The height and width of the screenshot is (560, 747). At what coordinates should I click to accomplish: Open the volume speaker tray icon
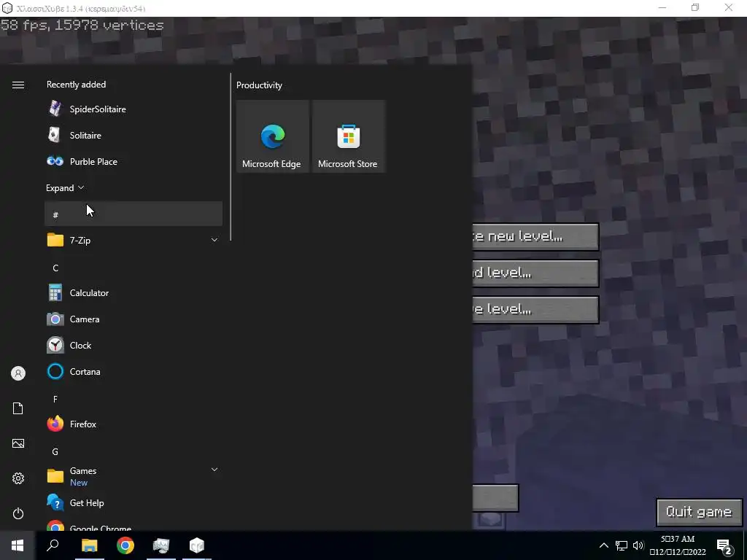coord(638,545)
